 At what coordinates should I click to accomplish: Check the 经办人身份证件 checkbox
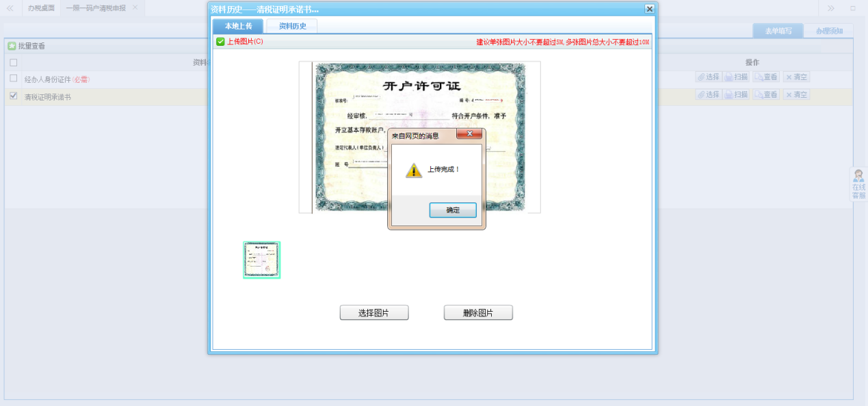tap(13, 79)
